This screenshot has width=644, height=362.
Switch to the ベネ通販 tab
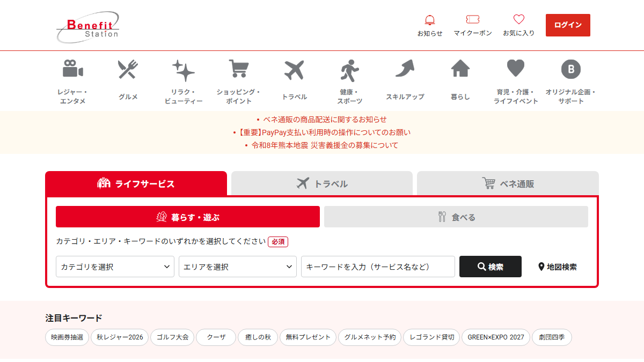(508, 183)
